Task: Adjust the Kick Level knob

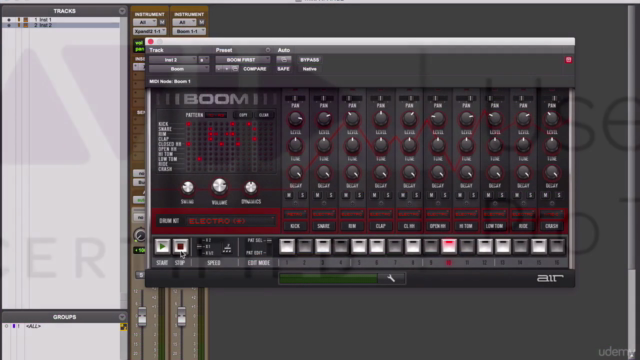Action: pyautogui.click(x=296, y=119)
